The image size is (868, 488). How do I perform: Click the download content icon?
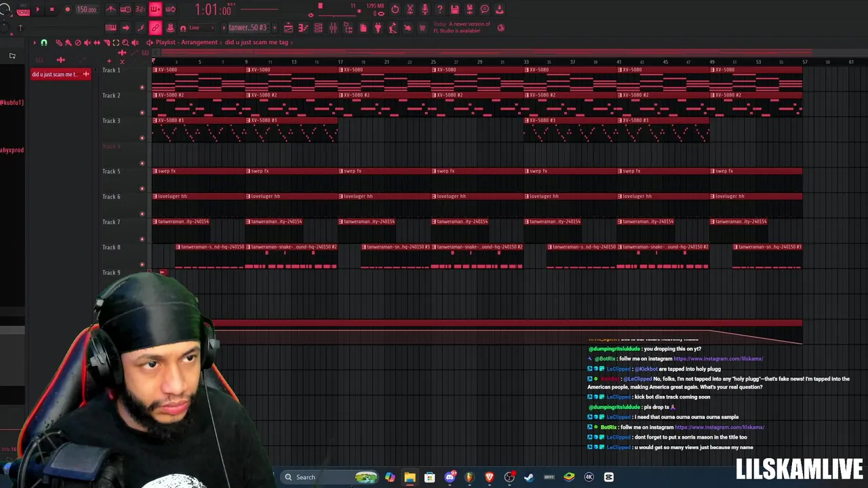[x=499, y=9]
